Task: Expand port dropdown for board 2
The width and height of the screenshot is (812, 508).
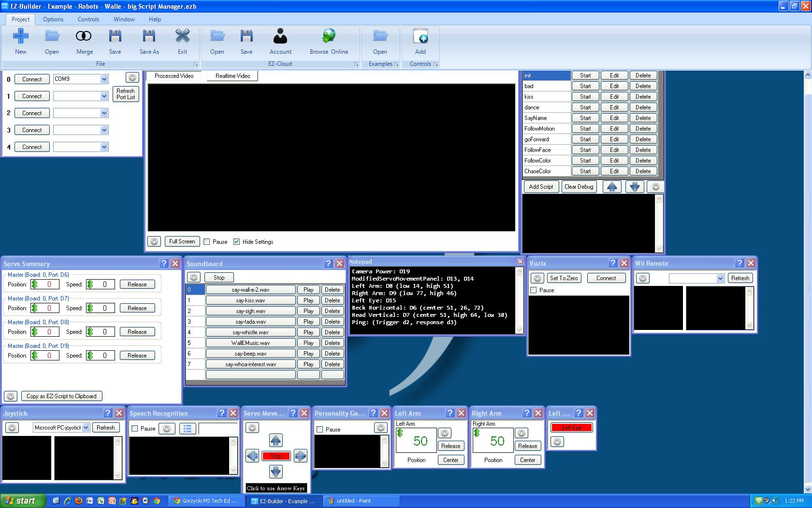Action: click(104, 113)
